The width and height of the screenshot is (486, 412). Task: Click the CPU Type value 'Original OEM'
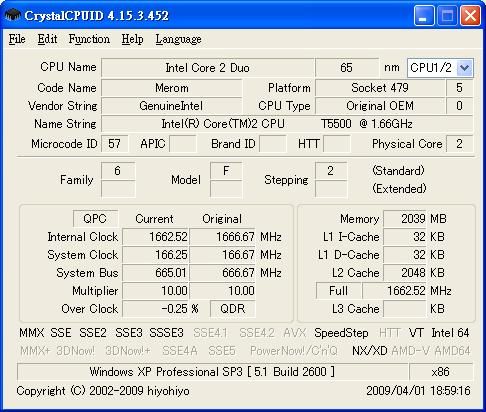tap(380, 106)
